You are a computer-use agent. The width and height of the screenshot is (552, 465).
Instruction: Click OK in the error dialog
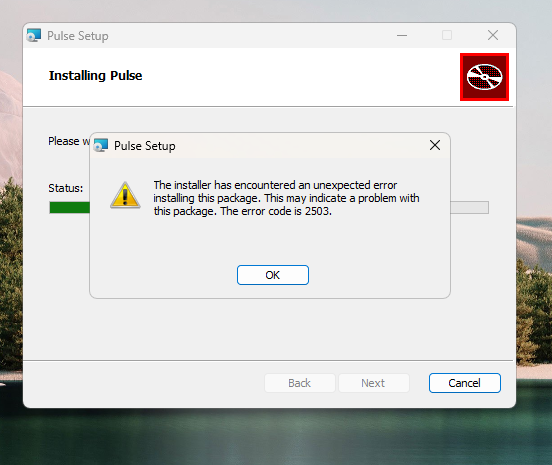point(273,275)
